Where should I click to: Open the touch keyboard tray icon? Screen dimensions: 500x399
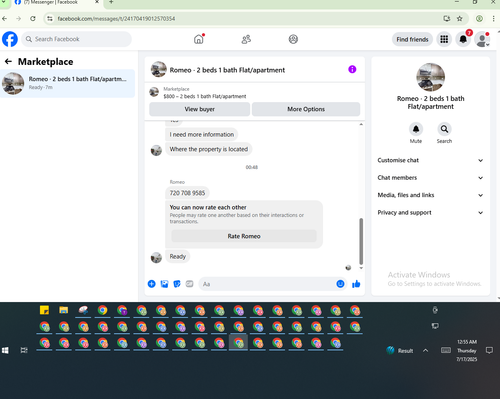coord(446,350)
